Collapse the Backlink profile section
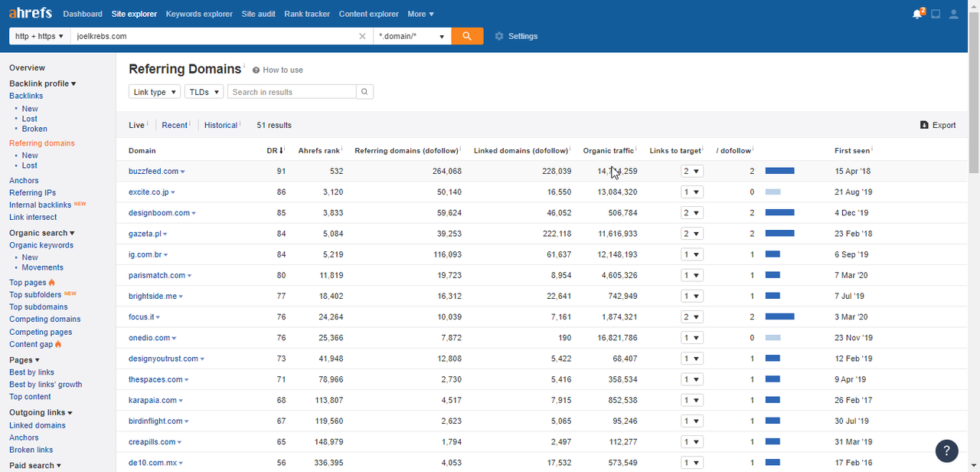 42,84
